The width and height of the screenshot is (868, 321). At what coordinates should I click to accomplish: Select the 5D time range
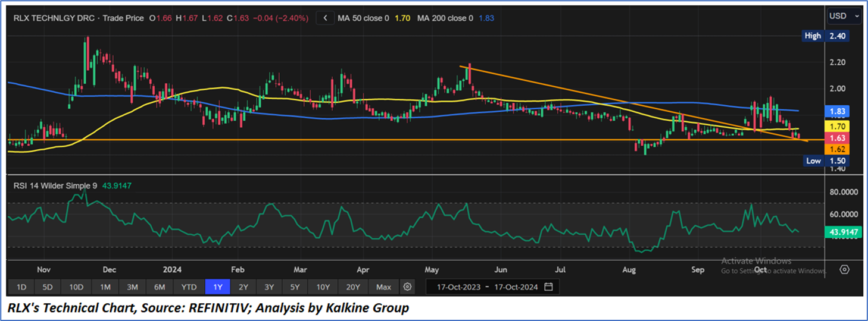click(48, 287)
